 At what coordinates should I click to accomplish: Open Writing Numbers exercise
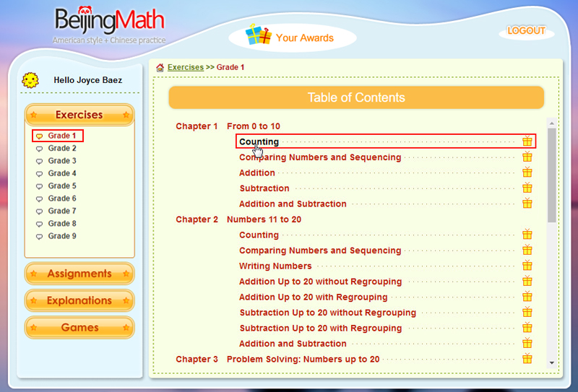(x=275, y=266)
